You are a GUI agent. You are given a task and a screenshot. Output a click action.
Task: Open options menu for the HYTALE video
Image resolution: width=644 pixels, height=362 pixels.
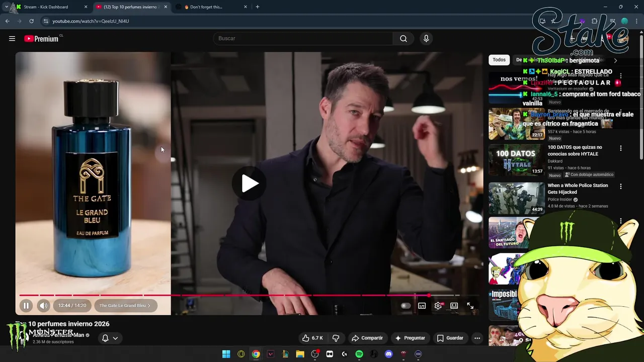pyautogui.click(x=620, y=148)
